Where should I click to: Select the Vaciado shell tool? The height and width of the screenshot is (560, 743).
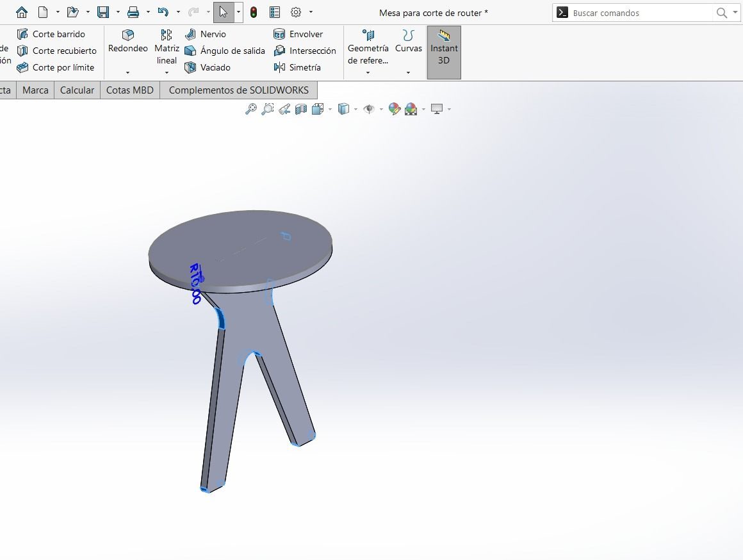[208, 67]
